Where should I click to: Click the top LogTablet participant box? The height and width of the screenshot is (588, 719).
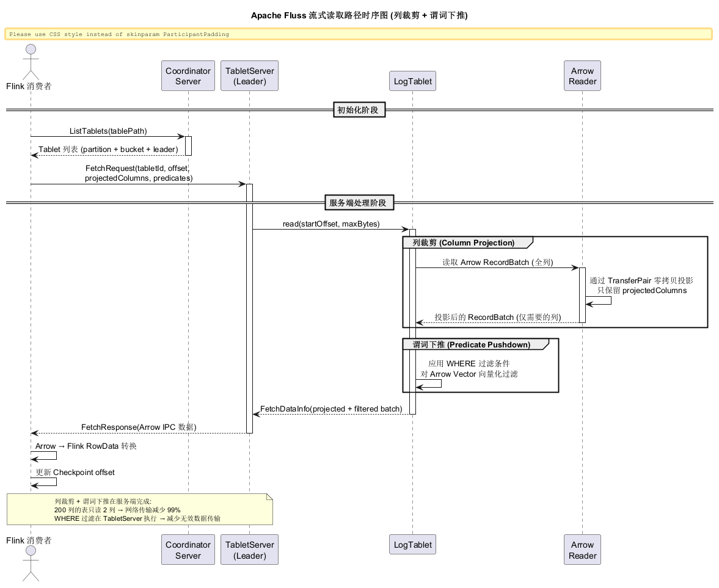413,81
